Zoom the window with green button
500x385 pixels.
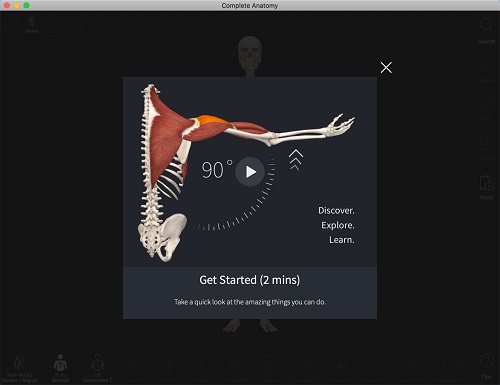click(x=27, y=5)
